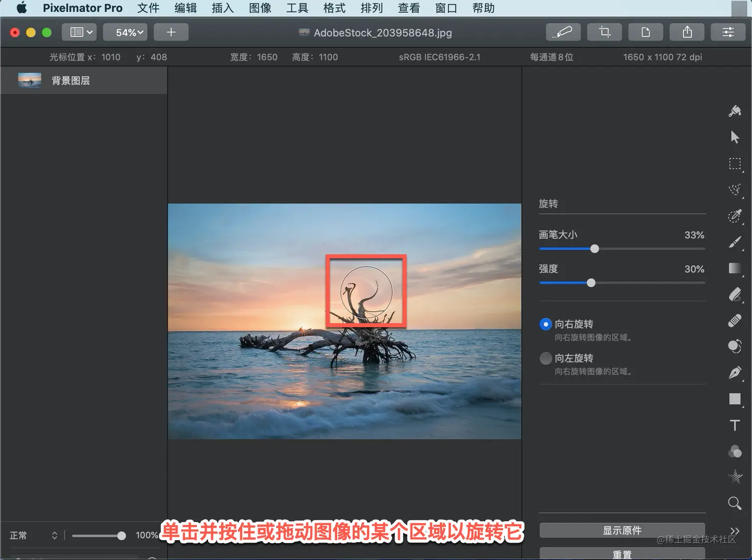Open the 文件 menu
This screenshot has height=560, width=752.
point(148,8)
